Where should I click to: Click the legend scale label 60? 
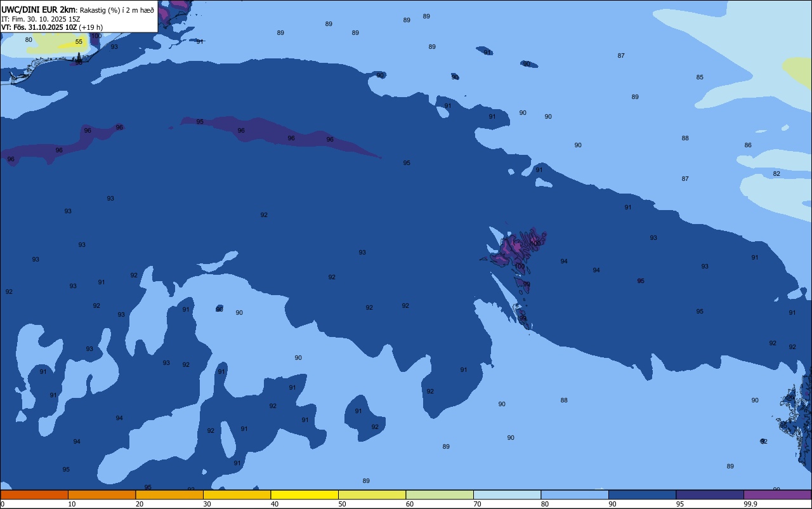[410, 504]
